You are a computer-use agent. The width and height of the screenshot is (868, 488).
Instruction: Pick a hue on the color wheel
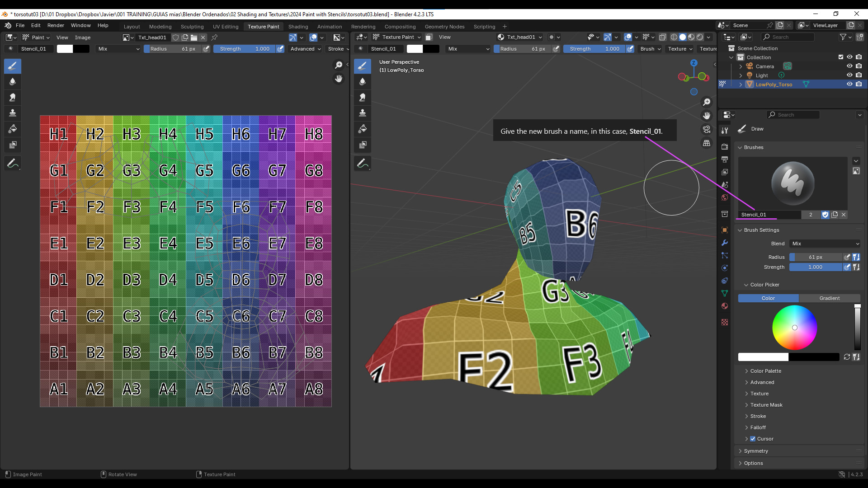pyautogui.click(x=794, y=328)
